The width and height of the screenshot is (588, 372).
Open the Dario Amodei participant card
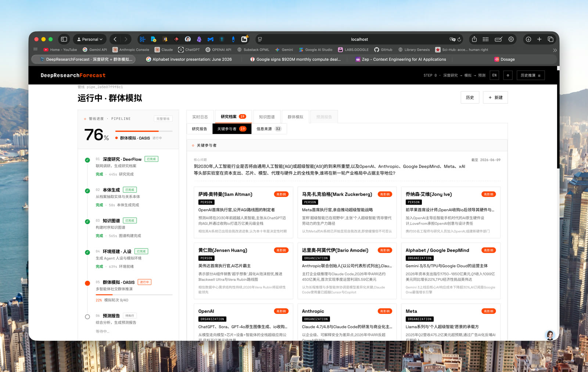pos(347,271)
